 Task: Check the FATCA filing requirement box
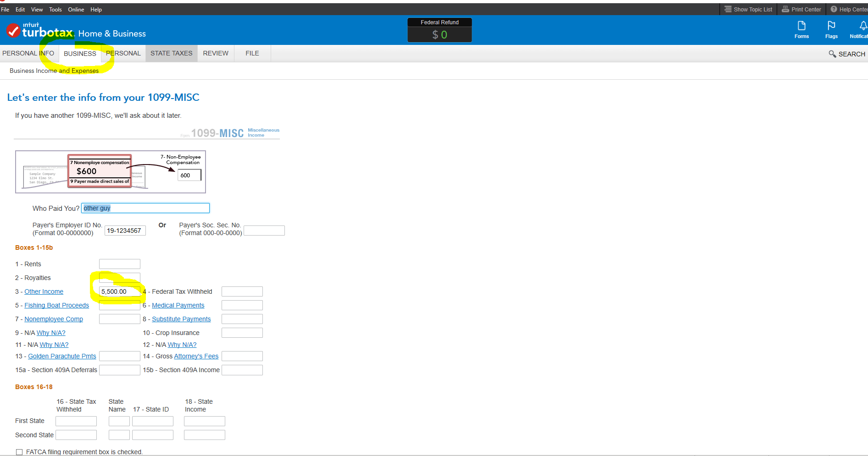click(x=19, y=452)
